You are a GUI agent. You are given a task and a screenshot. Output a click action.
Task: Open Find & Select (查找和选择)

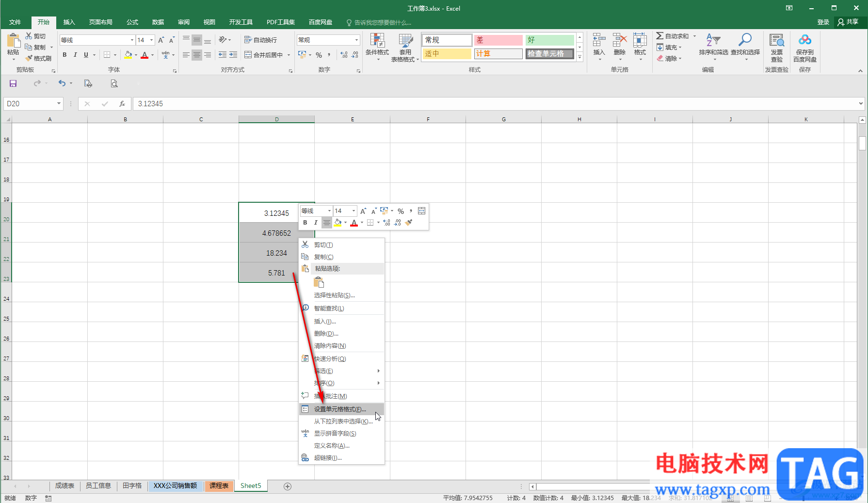tap(745, 47)
